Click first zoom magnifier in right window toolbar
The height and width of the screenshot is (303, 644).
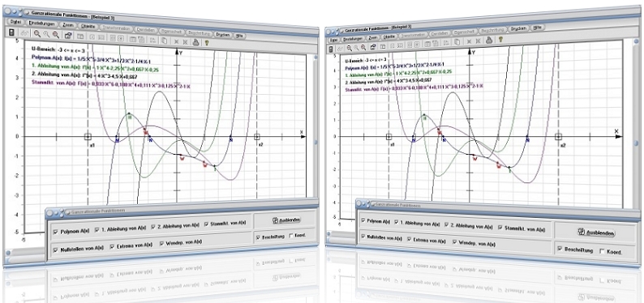tap(349, 49)
